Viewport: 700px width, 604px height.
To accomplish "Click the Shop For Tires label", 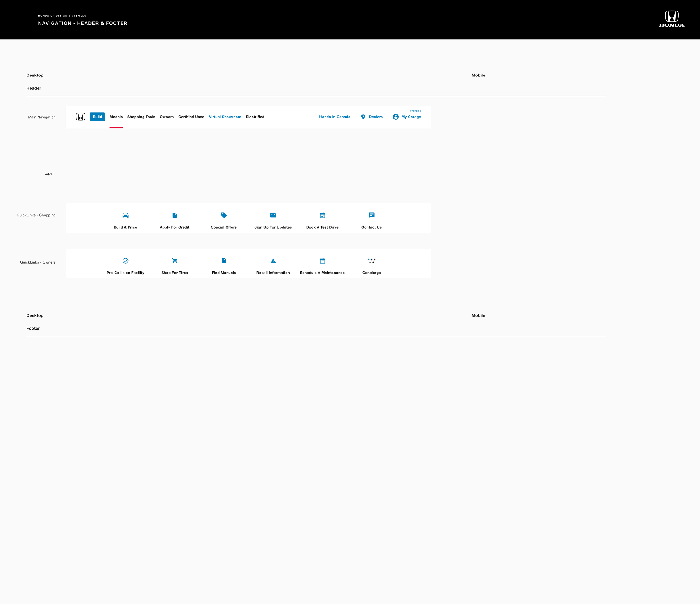I will coord(175,273).
